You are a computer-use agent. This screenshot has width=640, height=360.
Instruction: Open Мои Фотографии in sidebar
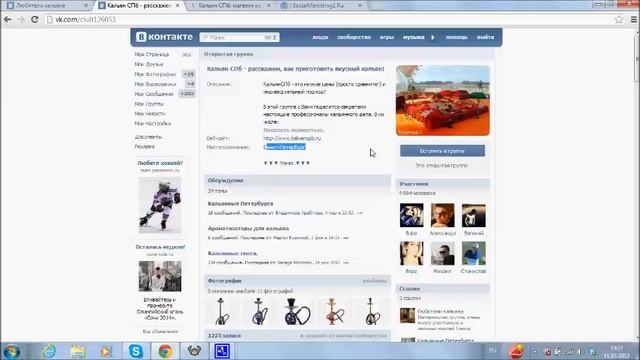[x=155, y=74]
